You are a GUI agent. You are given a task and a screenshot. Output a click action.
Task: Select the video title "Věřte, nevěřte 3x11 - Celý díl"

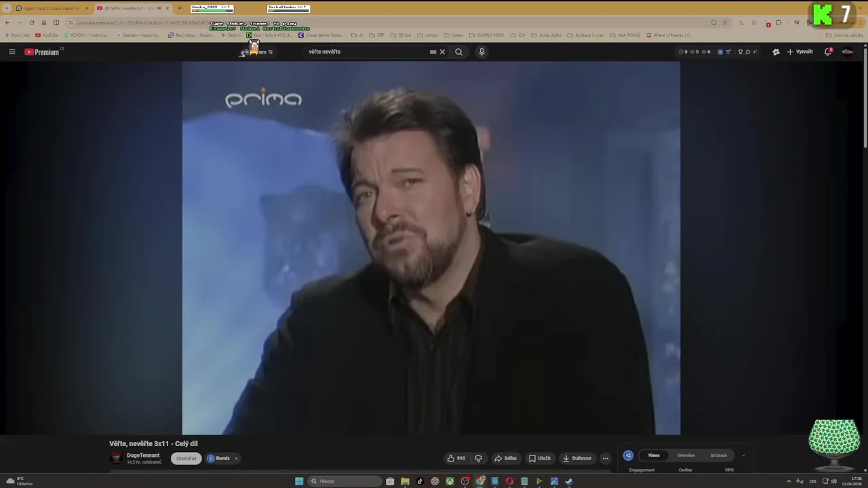point(153,443)
